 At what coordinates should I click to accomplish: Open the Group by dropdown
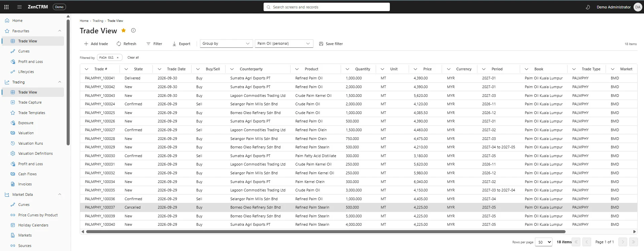pyautogui.click(x=226, y=44)
